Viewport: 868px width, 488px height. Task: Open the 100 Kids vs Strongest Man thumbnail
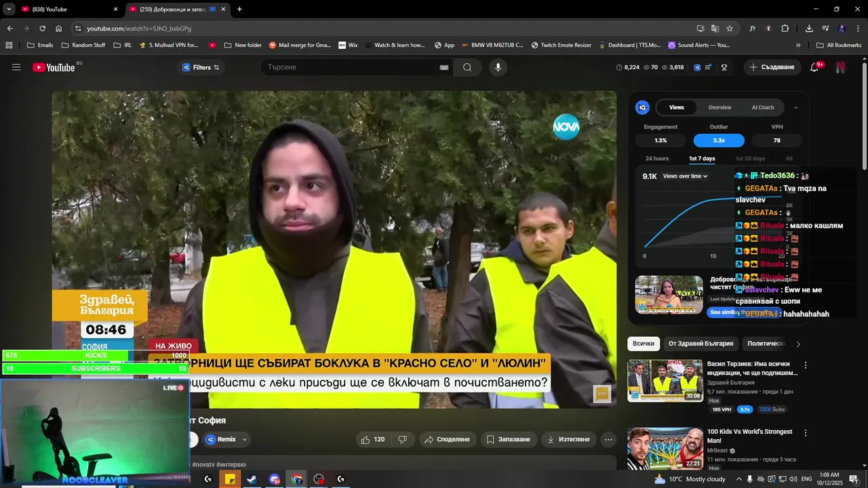665,448
